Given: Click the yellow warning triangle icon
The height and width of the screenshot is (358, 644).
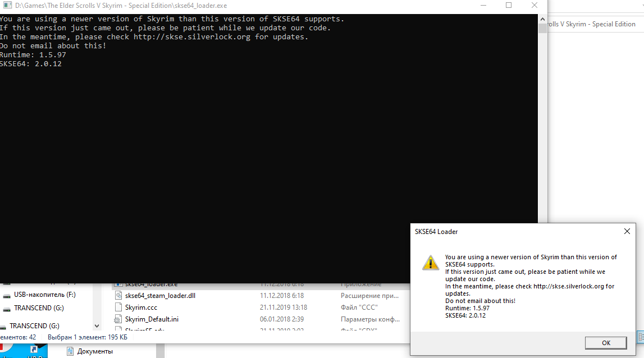Looking at the screenshot, I should (x=430, y=262).
